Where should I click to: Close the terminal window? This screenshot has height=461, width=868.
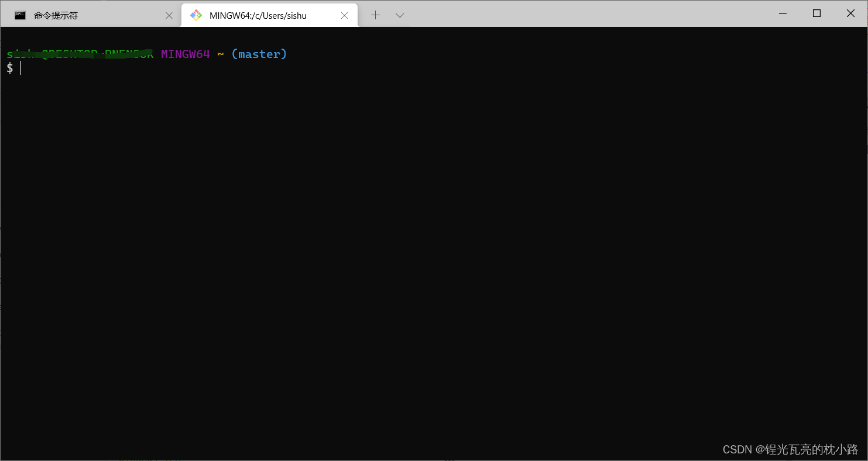click(850, 13)
